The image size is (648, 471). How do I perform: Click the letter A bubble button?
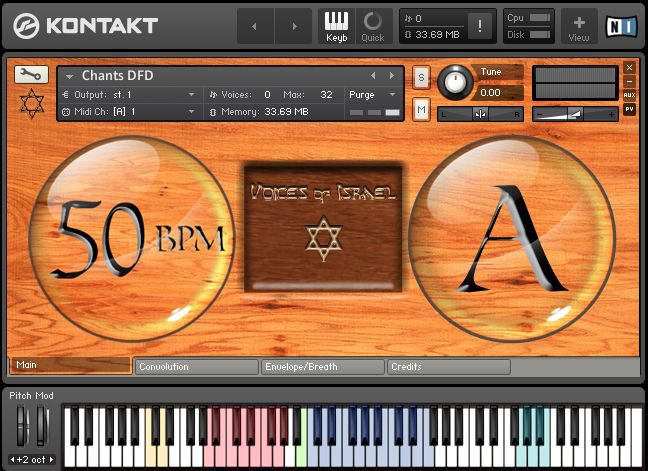510,237
